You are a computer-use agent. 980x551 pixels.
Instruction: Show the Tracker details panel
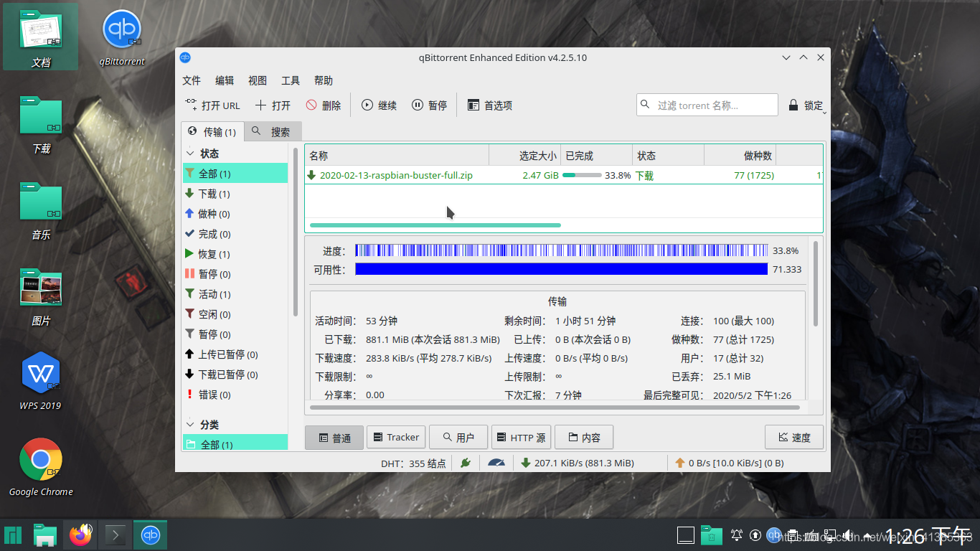396,437
